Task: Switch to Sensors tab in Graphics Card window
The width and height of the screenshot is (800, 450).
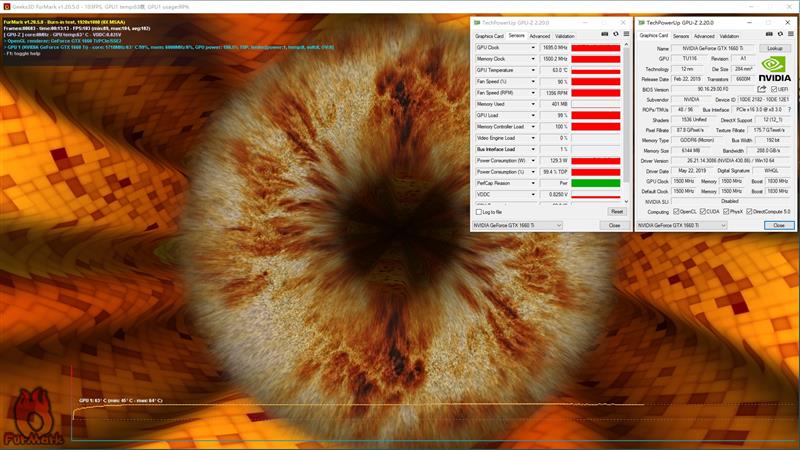Action: [x=681, y=36]
